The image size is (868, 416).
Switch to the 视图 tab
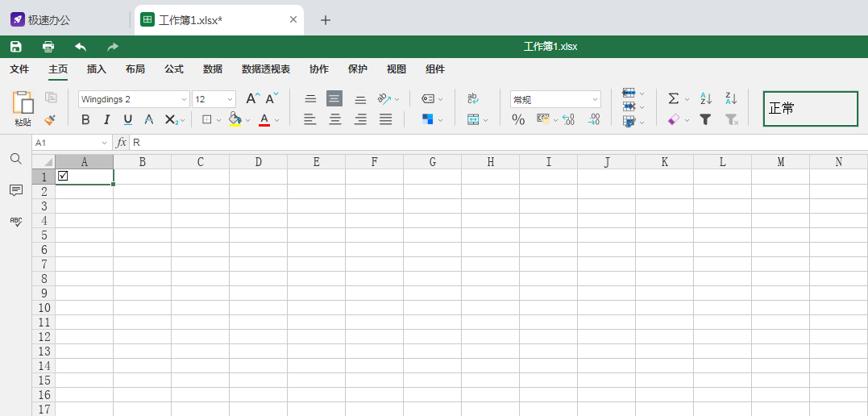[x=397, y=69]
